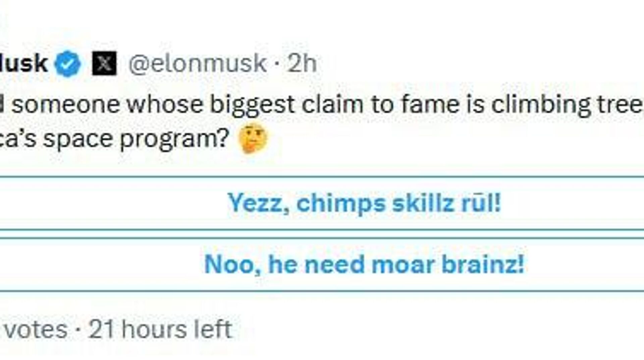Screen dimensions: 644x360
Task: Click "space program?" in the tweet text
Action: click(136, 139)
